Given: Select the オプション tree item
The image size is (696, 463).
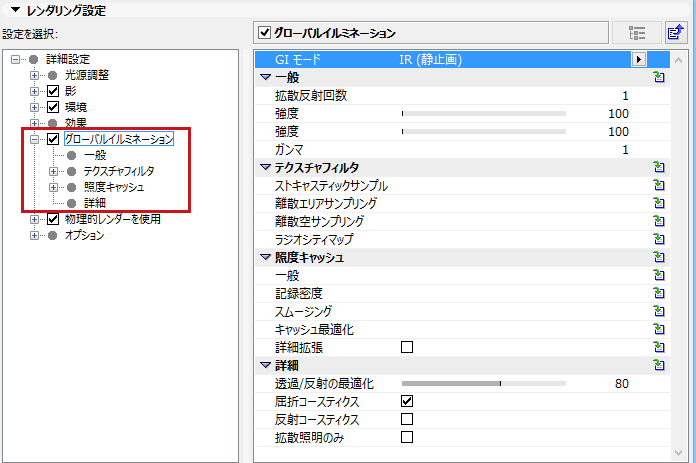Looking at the screenshot, I should (x=85, y=235).
